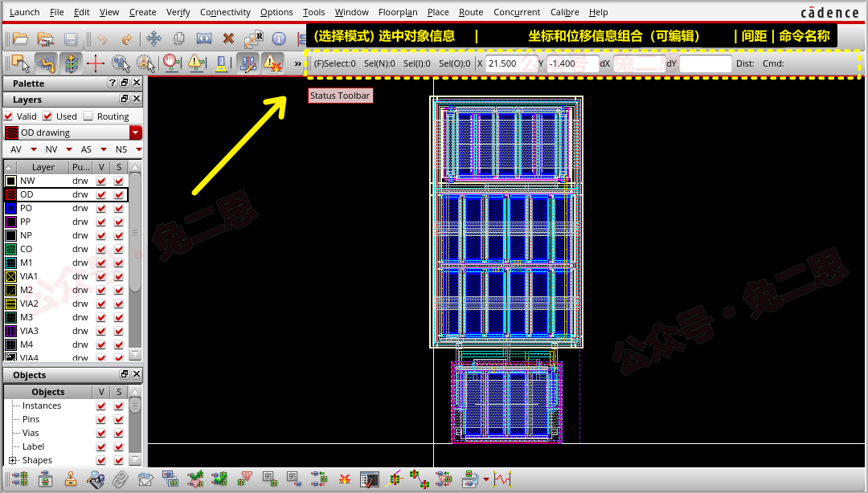Uncheck the Valid layers checkbox
Image resolution: width=868 pixels, height=493 pixels.
click(8, 116)
